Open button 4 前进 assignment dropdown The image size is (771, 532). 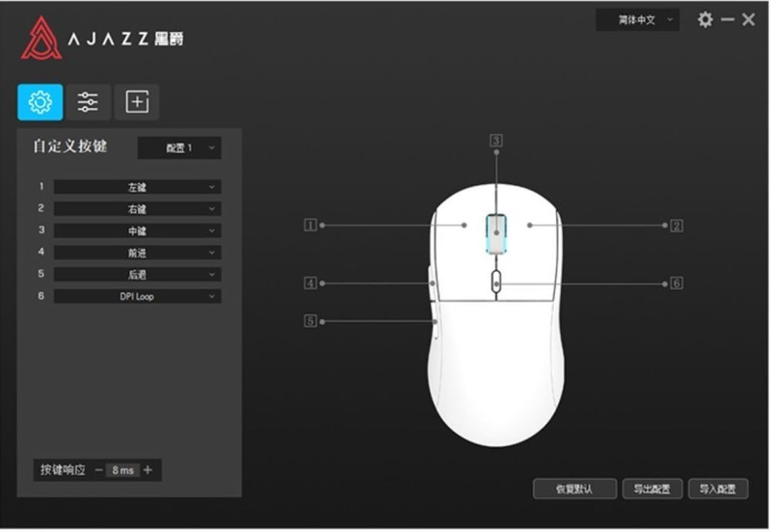(x=137, y=253)
